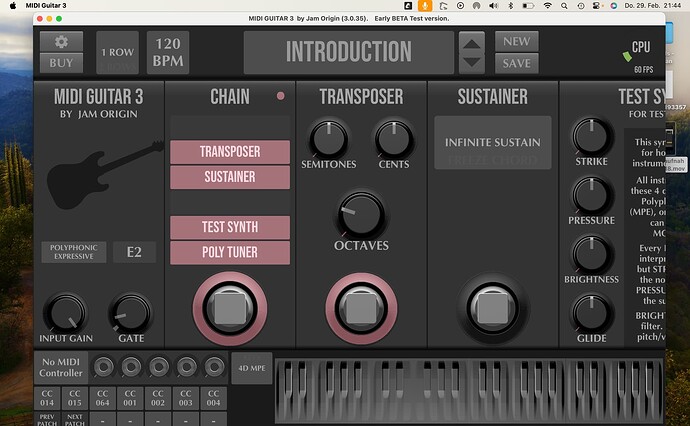The image size is (690, 426).
Task: Toggle the CHAIN footswitch
Action: 230,309
